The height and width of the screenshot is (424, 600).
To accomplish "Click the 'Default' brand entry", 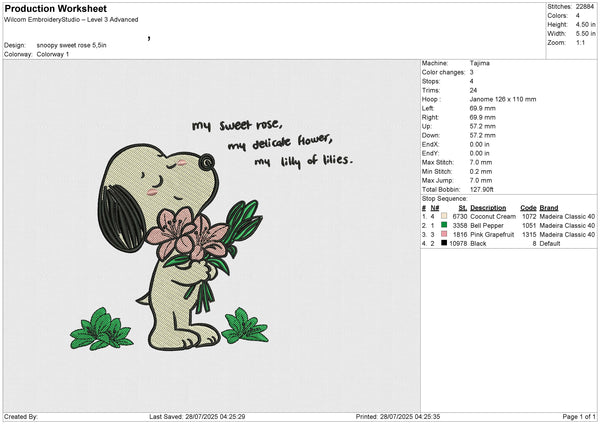I will pyautogui.click(x=550, y=243).
